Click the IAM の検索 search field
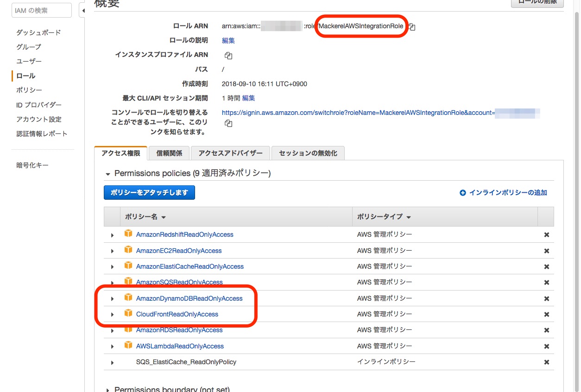581x392 pixels. tap(42, 10)
